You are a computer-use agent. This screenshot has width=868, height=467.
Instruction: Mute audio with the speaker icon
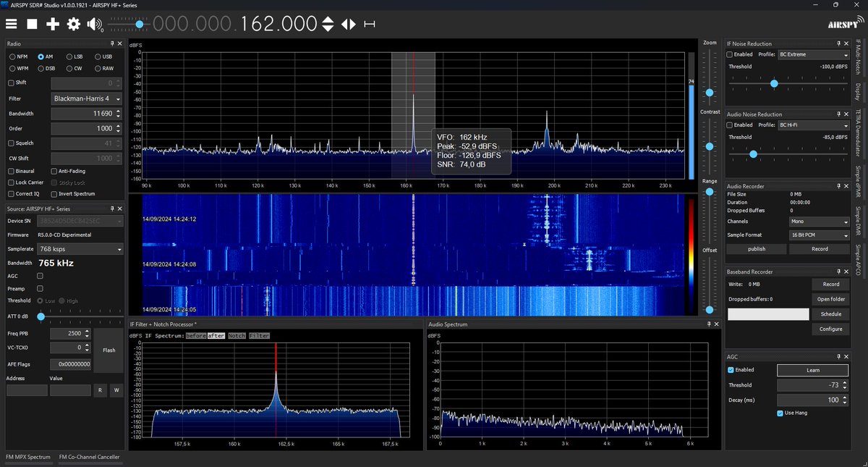click(x=94, y=24)
